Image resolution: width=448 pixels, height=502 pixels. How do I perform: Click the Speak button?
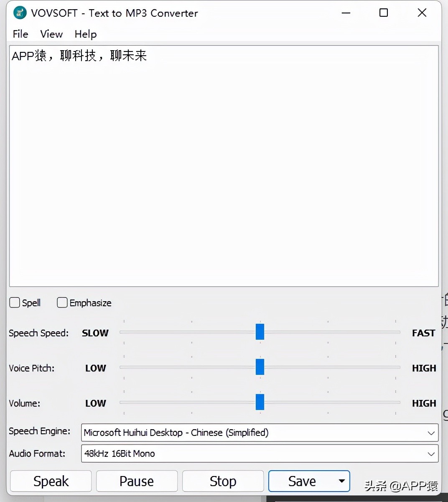coord(51,481)
